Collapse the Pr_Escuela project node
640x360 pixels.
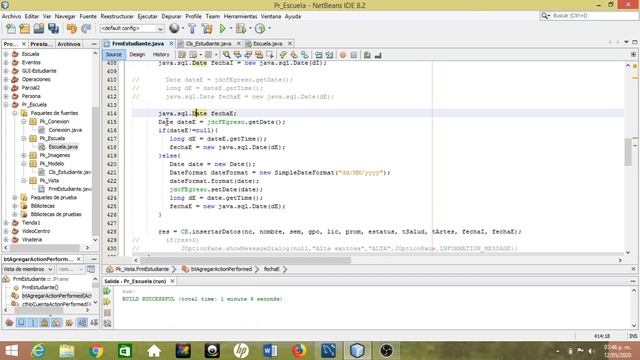[x=6, y=105]
